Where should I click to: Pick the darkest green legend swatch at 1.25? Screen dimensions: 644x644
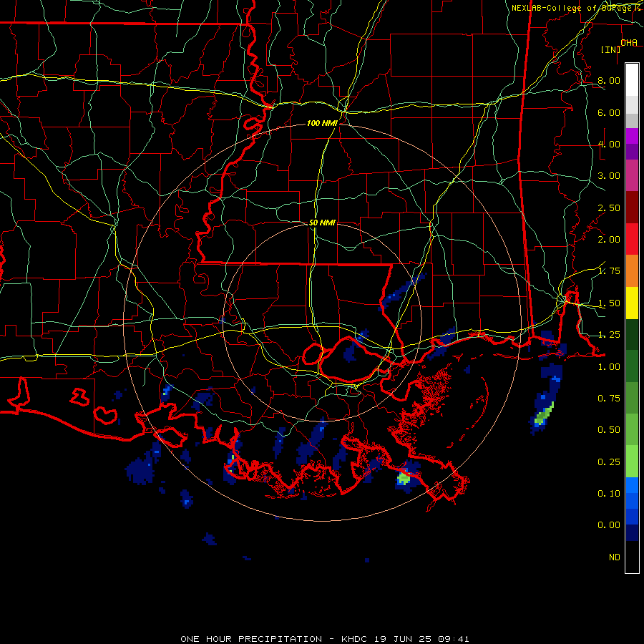[632, 334]
